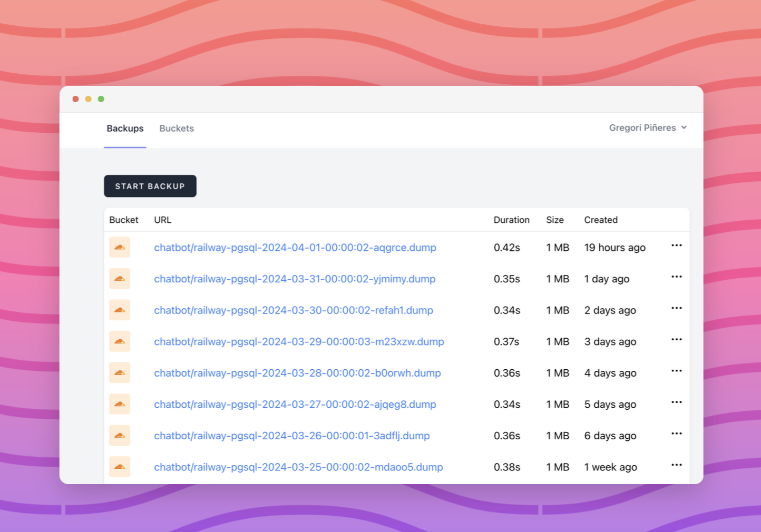Viewport: 761px width, 532px height.
Task: Open the more options menu for the 2 days ago backup
Action: pyautogui.click(x=677, y=308)
